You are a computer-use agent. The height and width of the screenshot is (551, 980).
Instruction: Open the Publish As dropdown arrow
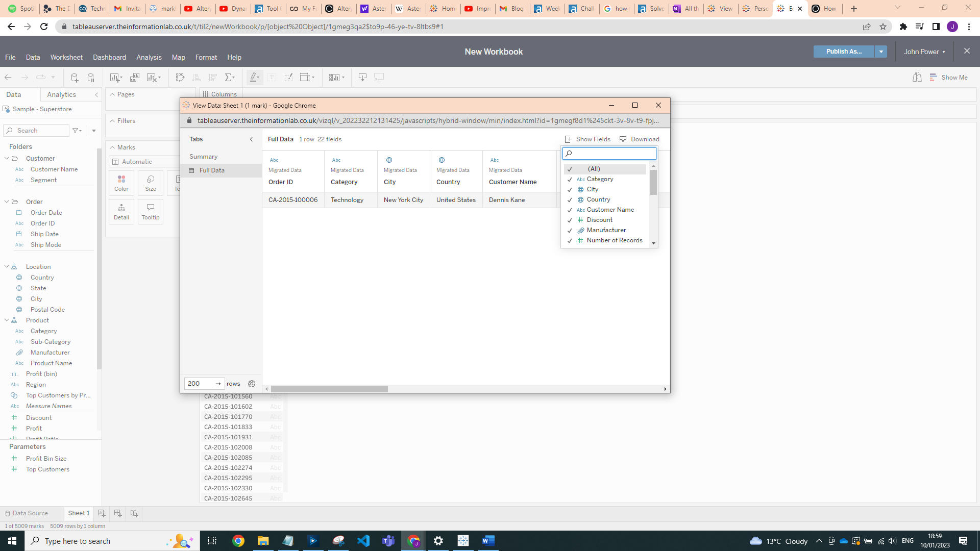(x=881, y=52)
